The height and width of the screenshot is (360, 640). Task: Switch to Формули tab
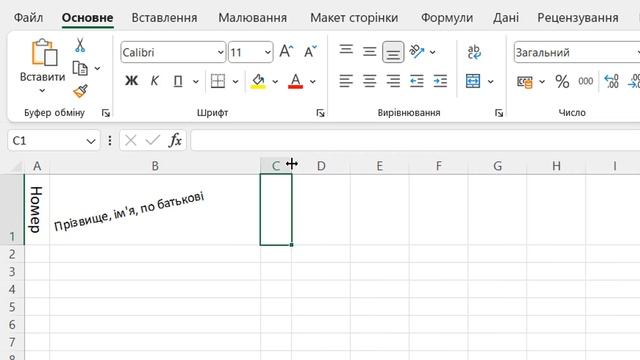[447, 18]
